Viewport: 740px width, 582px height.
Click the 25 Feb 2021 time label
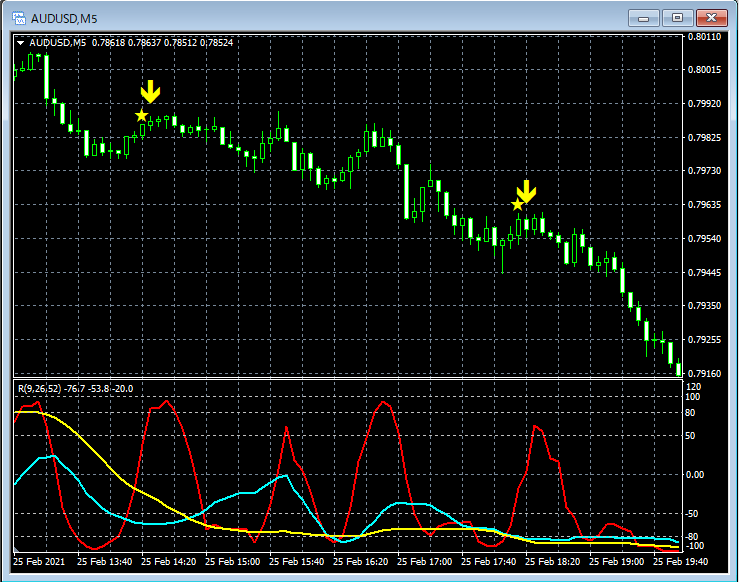[39, 562]
